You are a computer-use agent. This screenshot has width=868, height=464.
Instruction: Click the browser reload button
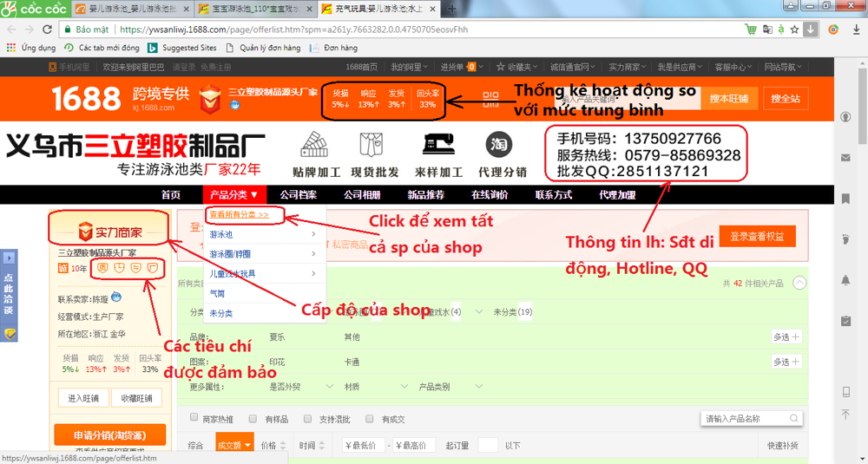(x=47, y=29)
